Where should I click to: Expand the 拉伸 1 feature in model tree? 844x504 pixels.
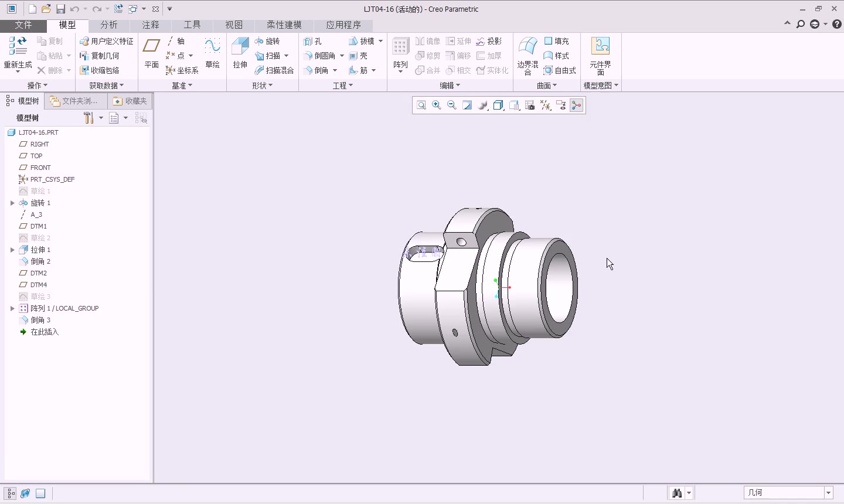coord(12,250)
